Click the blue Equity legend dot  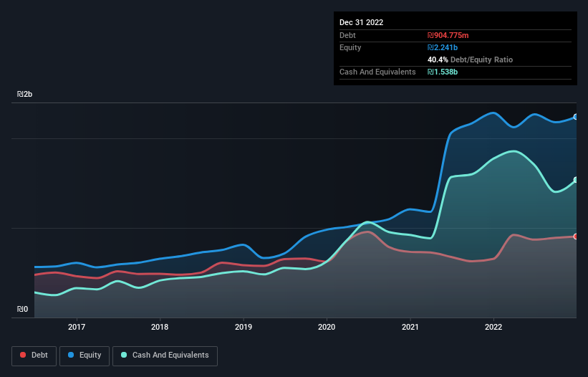tap(71, 355)
